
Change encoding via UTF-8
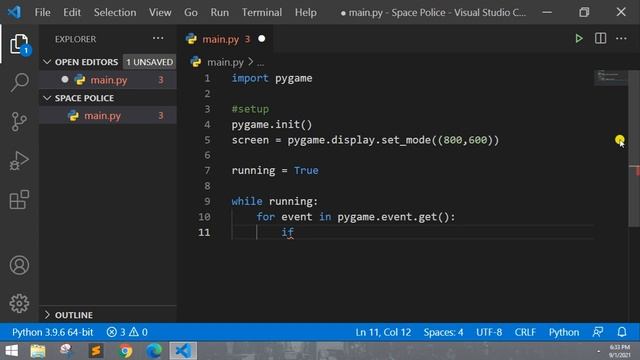[x=489, y=332]
